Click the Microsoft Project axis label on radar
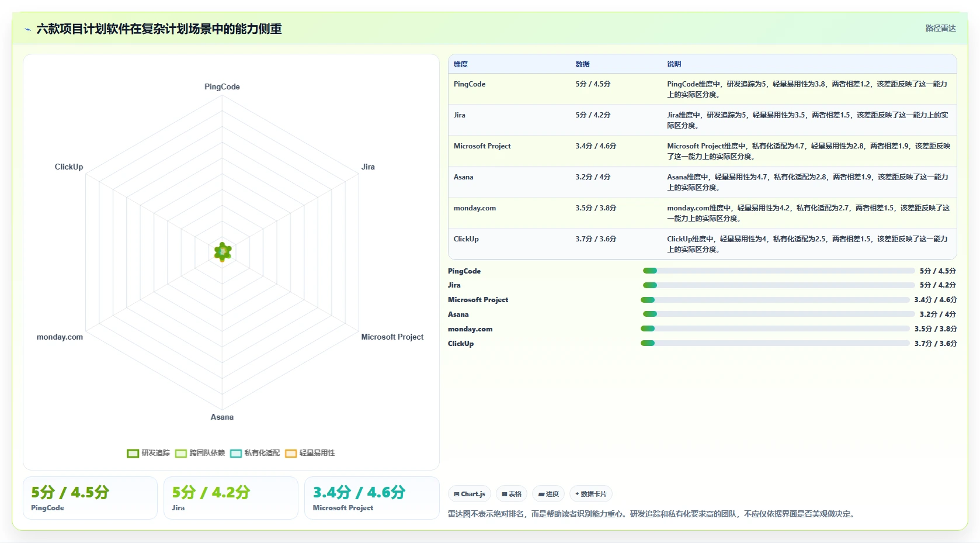 click(392, 337)
